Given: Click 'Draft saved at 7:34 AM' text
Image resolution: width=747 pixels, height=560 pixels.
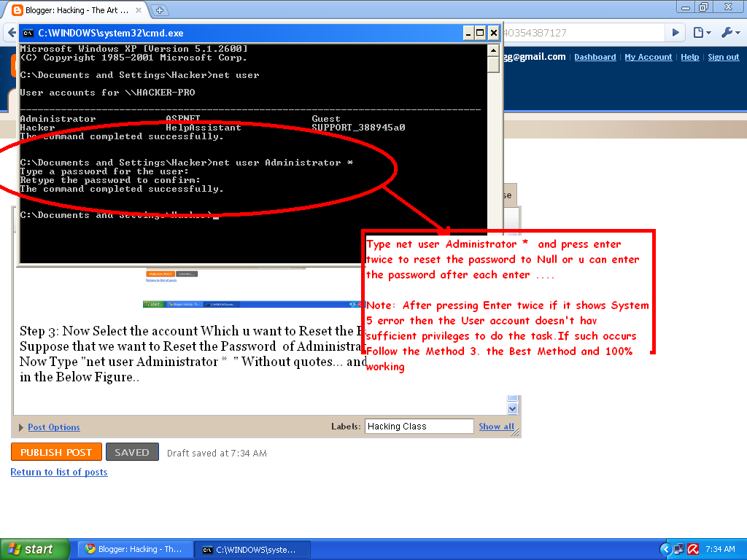Looking at the screenshot, I should (x=217, y=453).
